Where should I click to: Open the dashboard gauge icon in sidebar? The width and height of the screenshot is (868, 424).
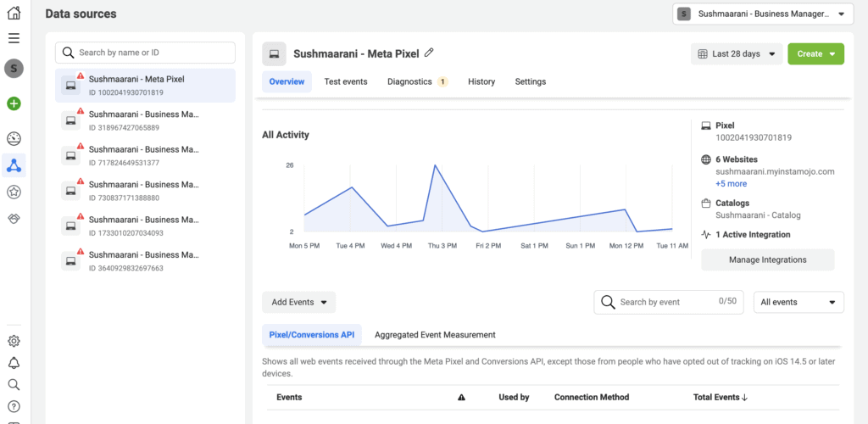(x=14, y=139)
